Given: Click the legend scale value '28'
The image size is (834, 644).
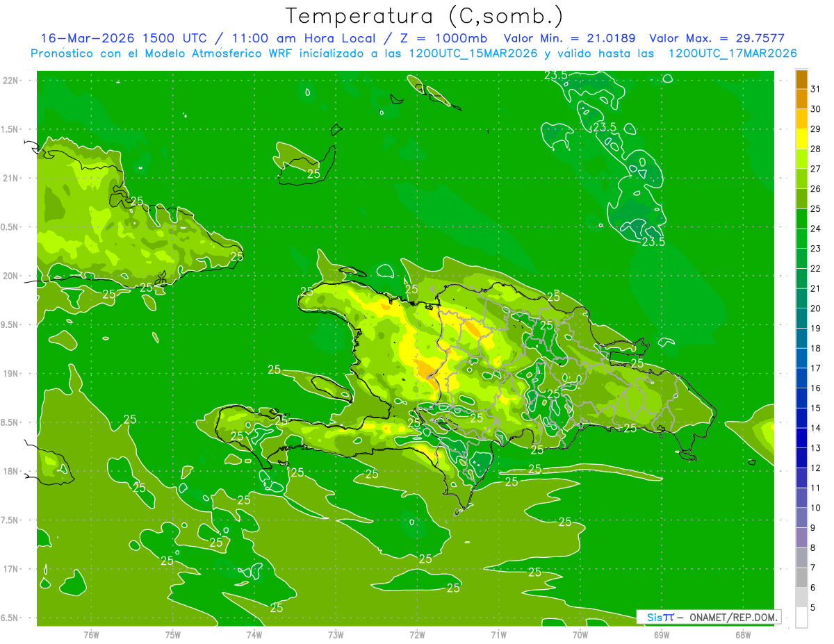Looking at the screenshot, I should (816, 148).
